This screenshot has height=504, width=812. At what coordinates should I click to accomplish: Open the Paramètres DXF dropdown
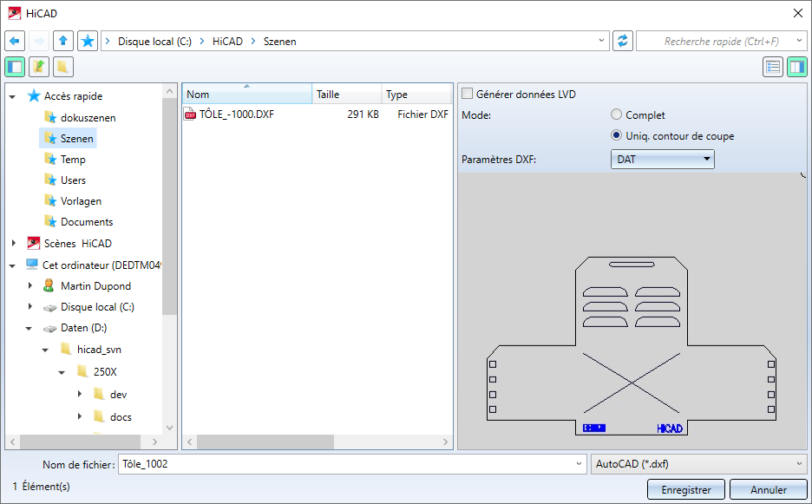(662, 159)
